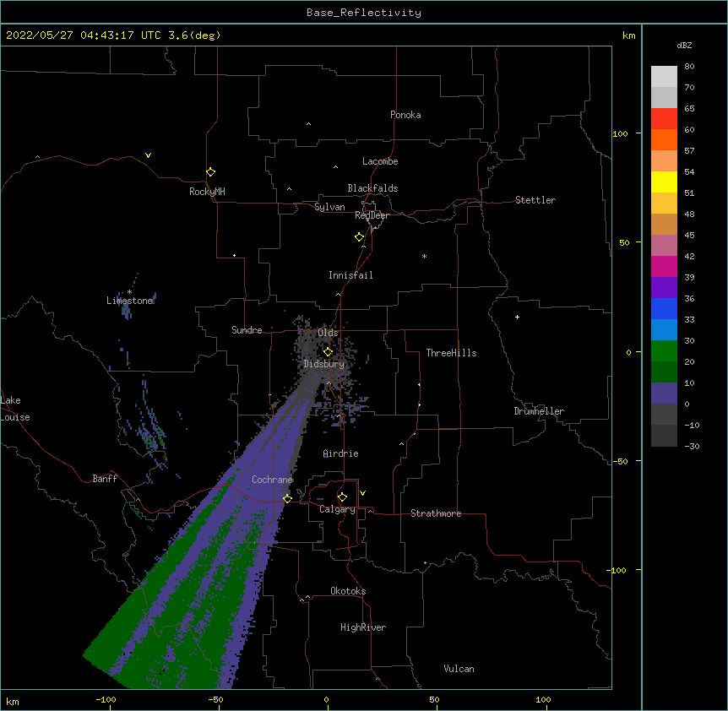This screenshot has width=728, height=711.
Task: Click the 2022/05/27 04:43:17 UTC timestamp
Action: point(84,35)
